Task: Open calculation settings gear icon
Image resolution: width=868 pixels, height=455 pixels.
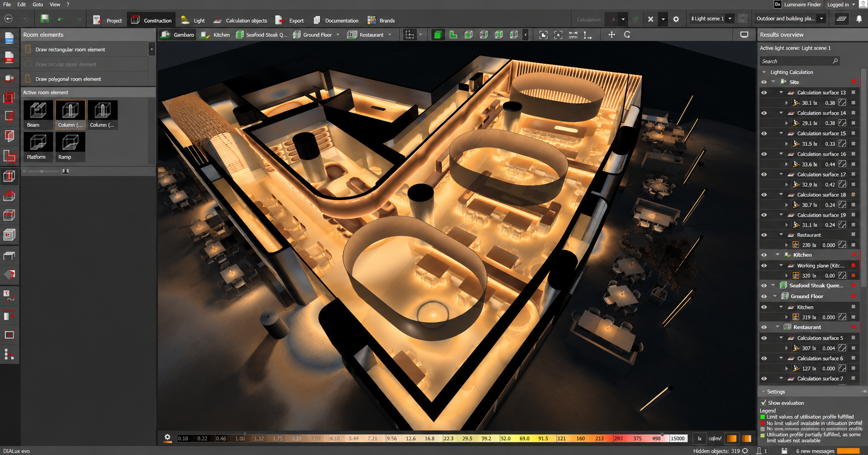Action: (676, 19)
